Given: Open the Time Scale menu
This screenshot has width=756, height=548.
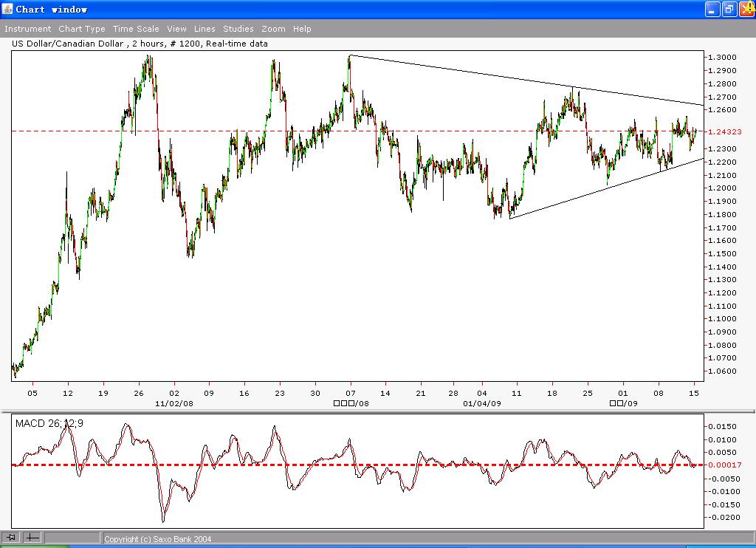Looking at the screenshot, I should pyautogui.click(x=136, y=29).
